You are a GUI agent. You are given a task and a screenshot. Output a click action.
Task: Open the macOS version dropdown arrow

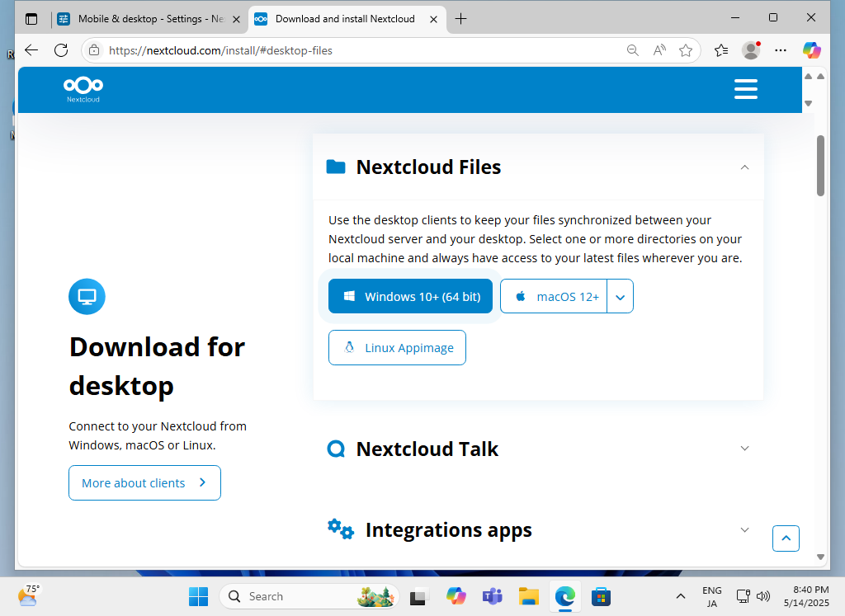click(621, 297)
